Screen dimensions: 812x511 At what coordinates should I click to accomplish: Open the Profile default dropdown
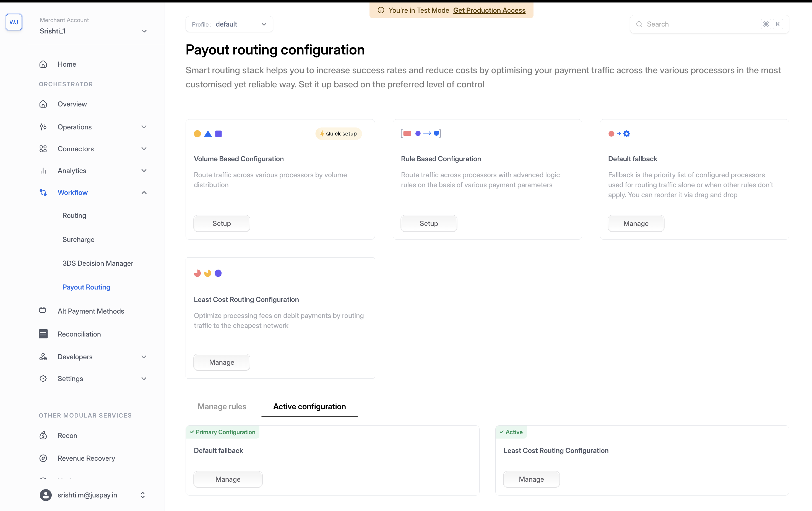pos(229,24)
